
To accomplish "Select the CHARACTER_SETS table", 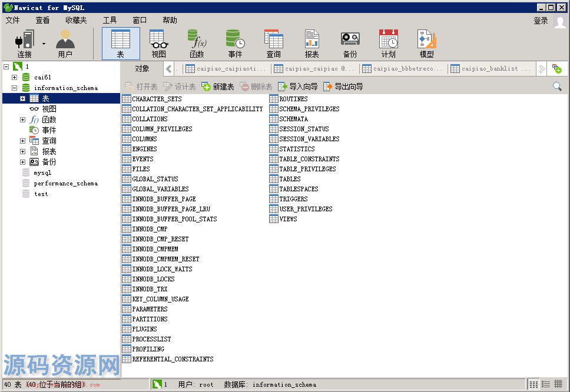I will pos(153,99).
